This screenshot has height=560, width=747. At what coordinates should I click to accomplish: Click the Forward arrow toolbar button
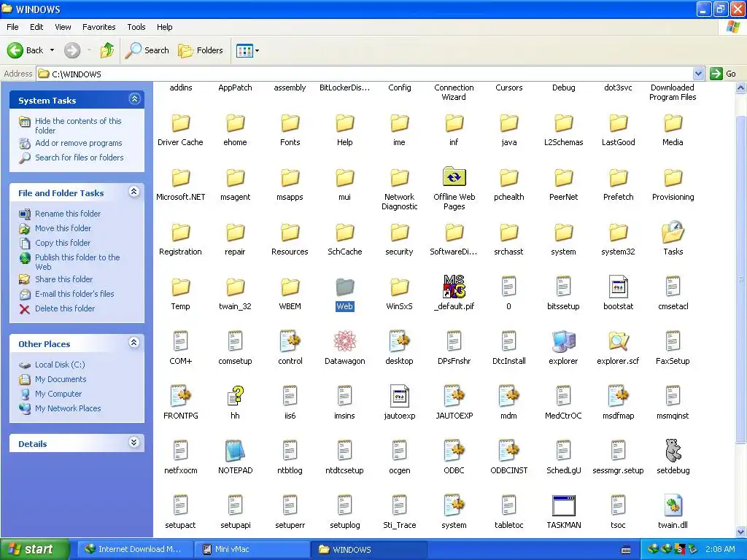pos(72,50)
